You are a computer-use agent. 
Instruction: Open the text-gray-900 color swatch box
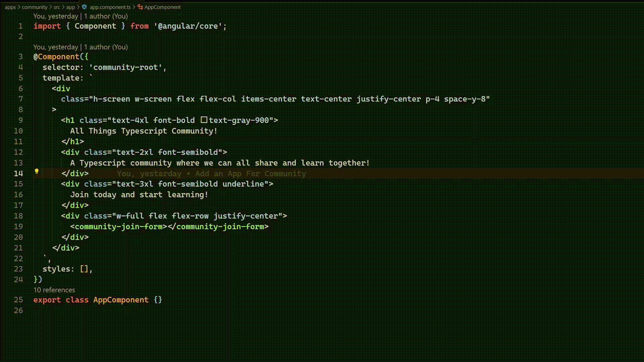(204, 120)
